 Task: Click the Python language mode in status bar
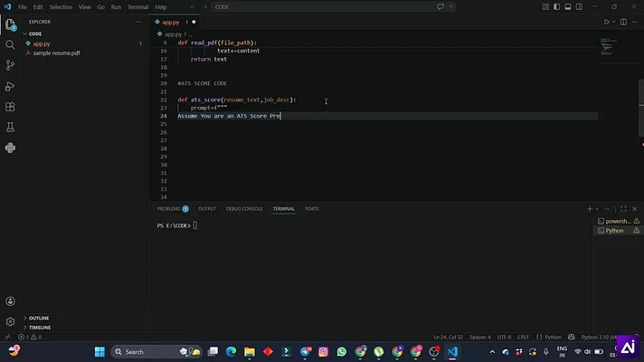[x=553, y=337]
